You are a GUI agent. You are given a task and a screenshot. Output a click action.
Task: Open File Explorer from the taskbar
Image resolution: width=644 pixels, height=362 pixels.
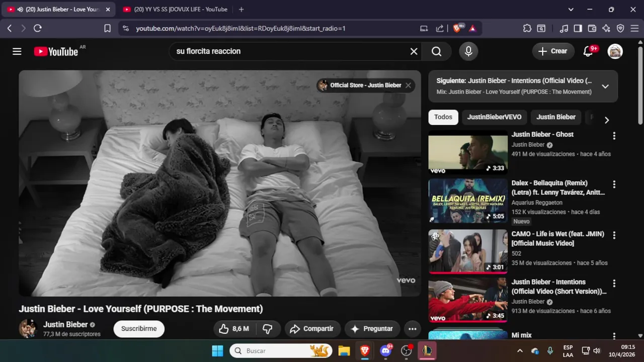point(344,350)
